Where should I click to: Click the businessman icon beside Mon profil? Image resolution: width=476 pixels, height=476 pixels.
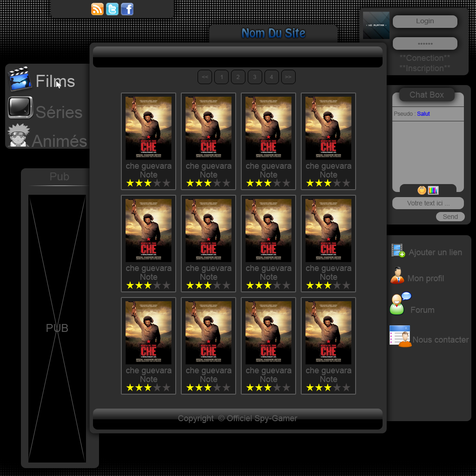(397, 275)
